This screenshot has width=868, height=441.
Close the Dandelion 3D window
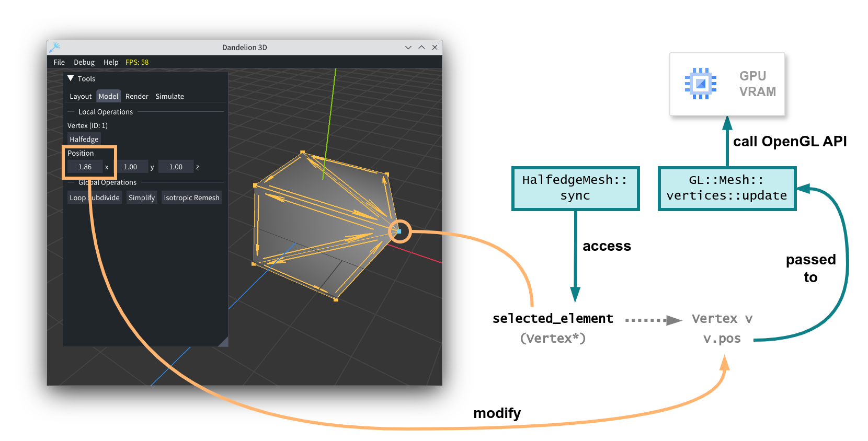coord(435,47)
